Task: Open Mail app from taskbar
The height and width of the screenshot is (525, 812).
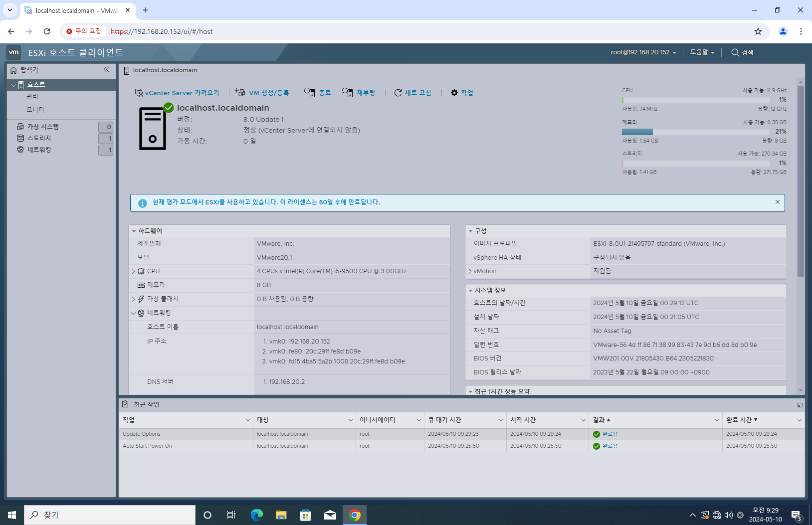Action: [330, 515]
